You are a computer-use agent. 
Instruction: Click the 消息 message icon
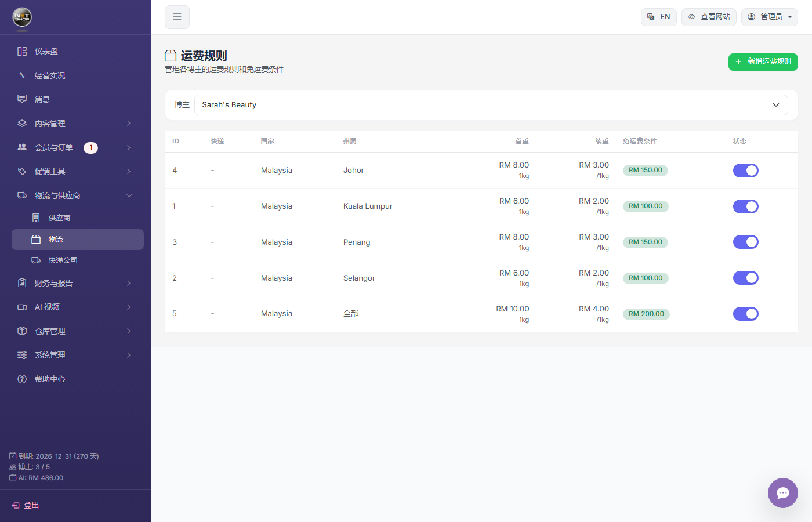click(22, 99)
